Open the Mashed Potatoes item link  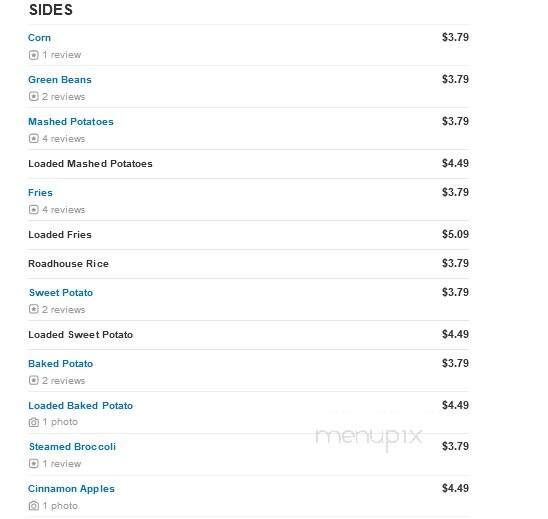click(x=71, y=122)
